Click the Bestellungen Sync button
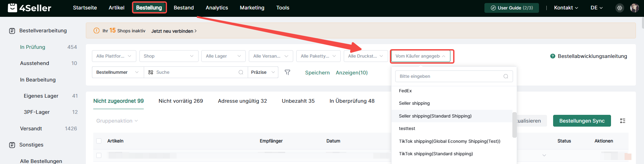This screenshot has width=644, height=164. coord(582,121)
